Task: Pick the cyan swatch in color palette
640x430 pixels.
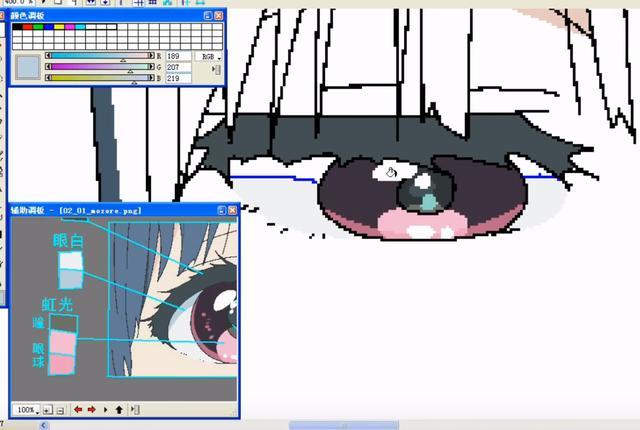Action: pyautogui.click(x=80, y=27)
